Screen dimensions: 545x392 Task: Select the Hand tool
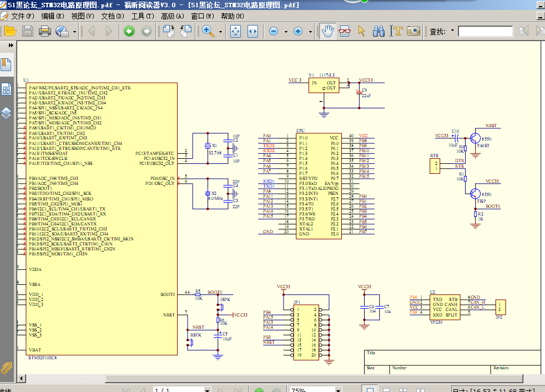327,31
